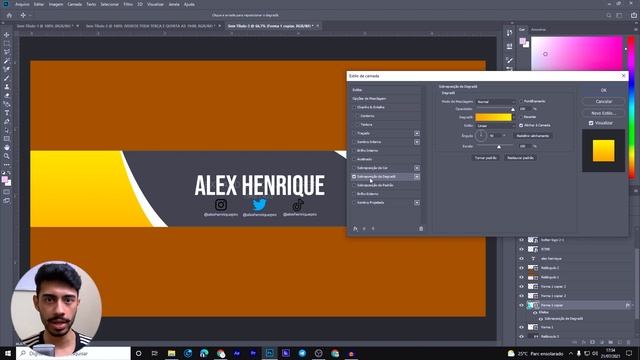Screen dimensions: 640x360
Task: Click the yellow-orange Degradê gradient swatch
Action: (x=493, y=117)
